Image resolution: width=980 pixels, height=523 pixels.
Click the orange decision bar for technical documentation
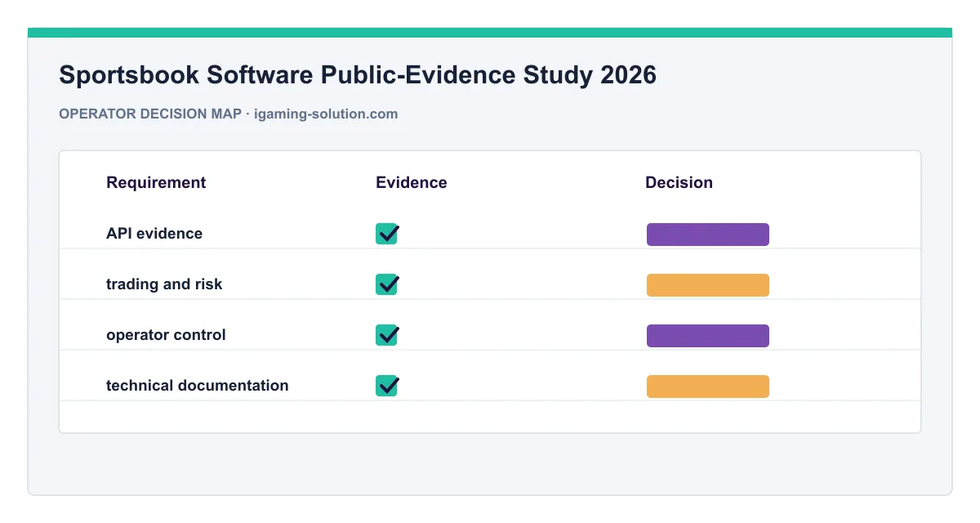pyautogui.click(x=708, y=387)
